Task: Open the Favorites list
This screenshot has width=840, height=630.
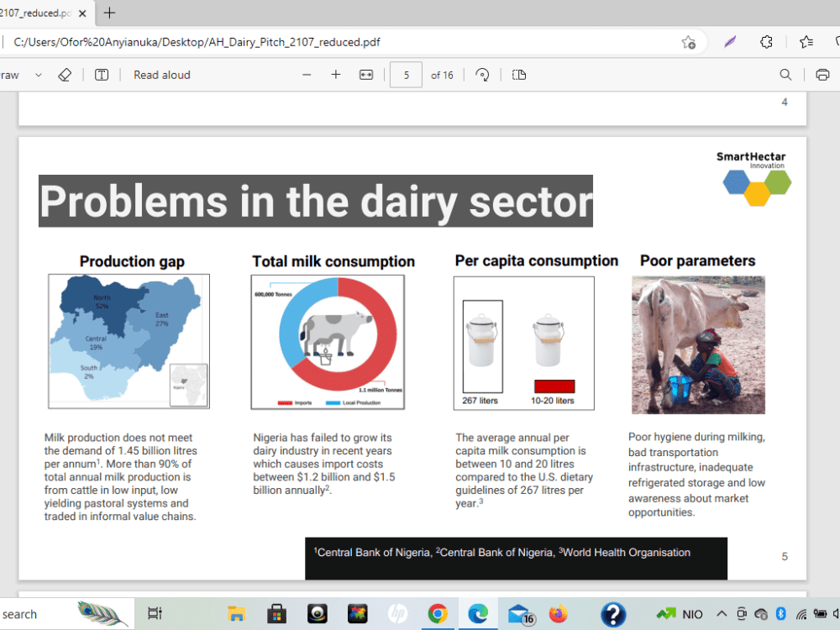Action: point(806,42)
